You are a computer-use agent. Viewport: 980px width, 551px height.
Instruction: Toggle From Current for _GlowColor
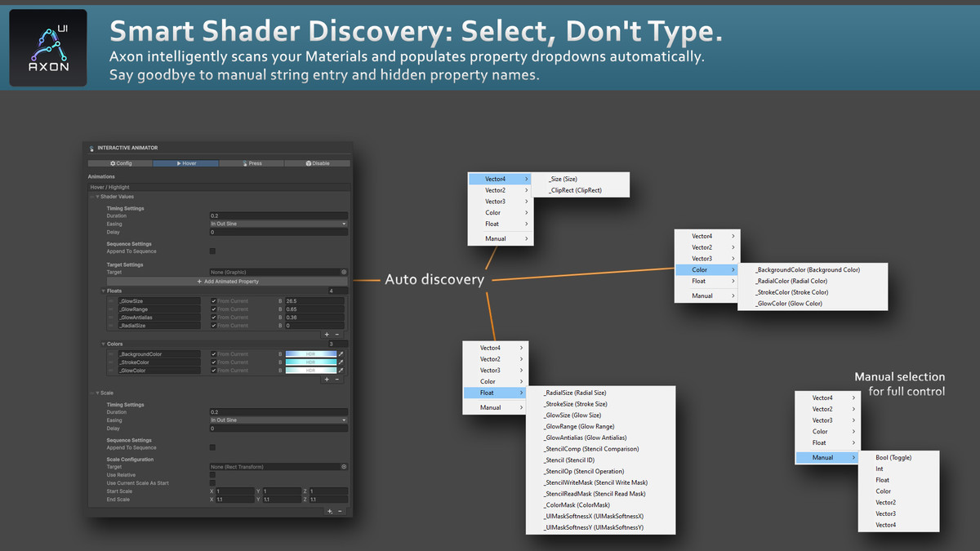[x=214, y=371]
